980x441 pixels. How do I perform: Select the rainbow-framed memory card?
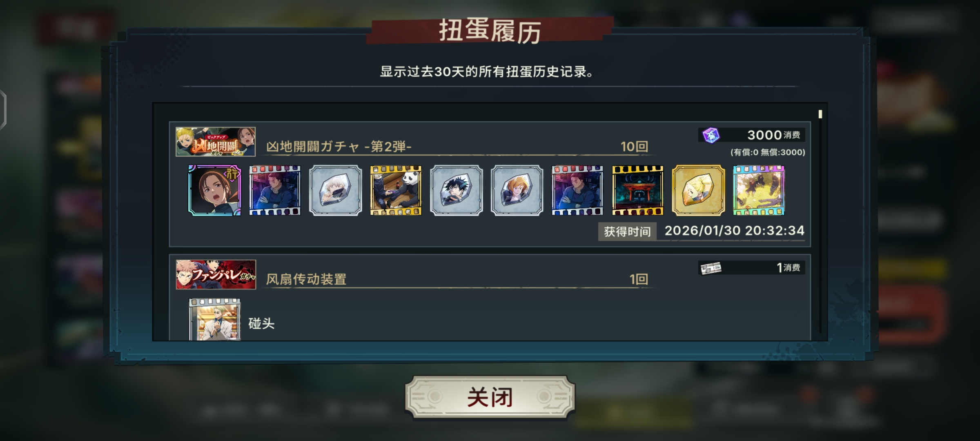click(759, 190)
